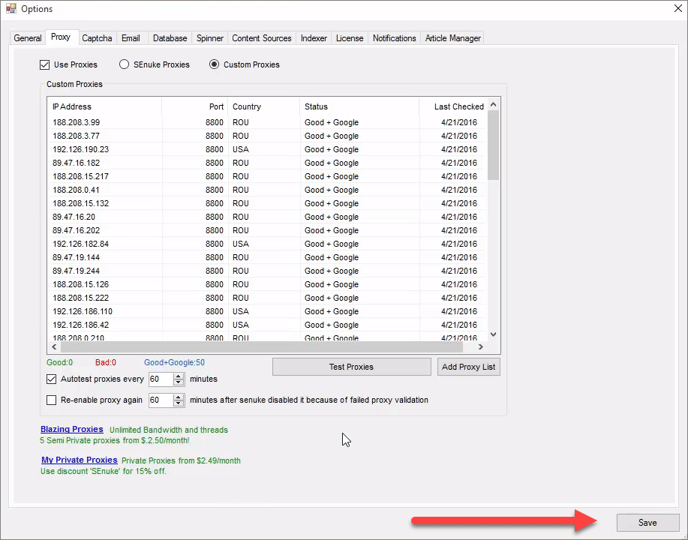Select proxy row 188.208.0.41
688x540 pixels.
[x=268, y=190]
